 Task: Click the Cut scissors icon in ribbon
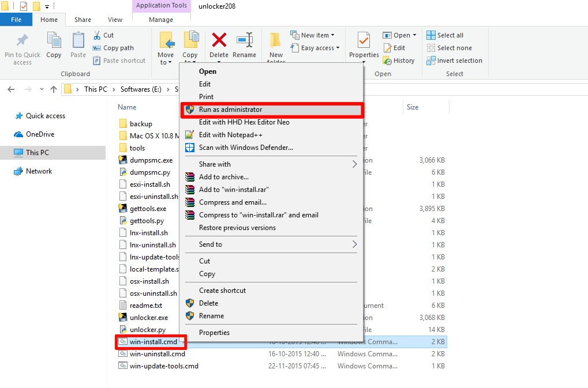click(x=97, y=35)
